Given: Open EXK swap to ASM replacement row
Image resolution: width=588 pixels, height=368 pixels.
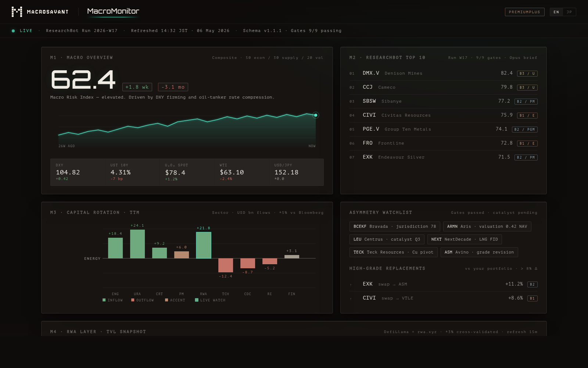Looking at the screenshot, I should pyautogui.click(x=444, y=284).
